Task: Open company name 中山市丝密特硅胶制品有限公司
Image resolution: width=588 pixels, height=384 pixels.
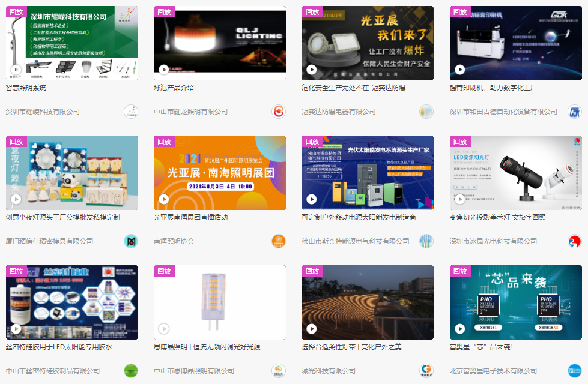Action: [x=53, y=371]
